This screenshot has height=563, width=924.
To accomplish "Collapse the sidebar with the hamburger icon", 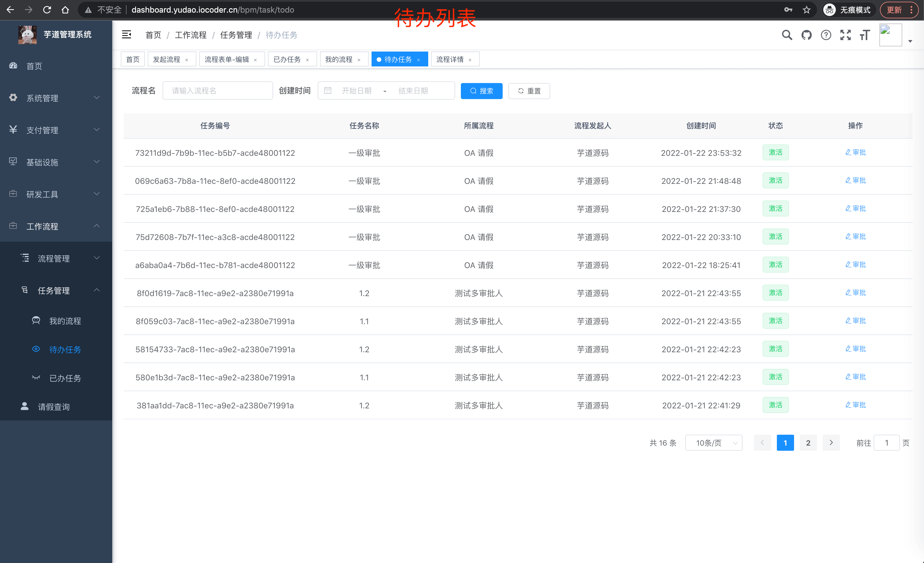I will click(x=126, y=35).
